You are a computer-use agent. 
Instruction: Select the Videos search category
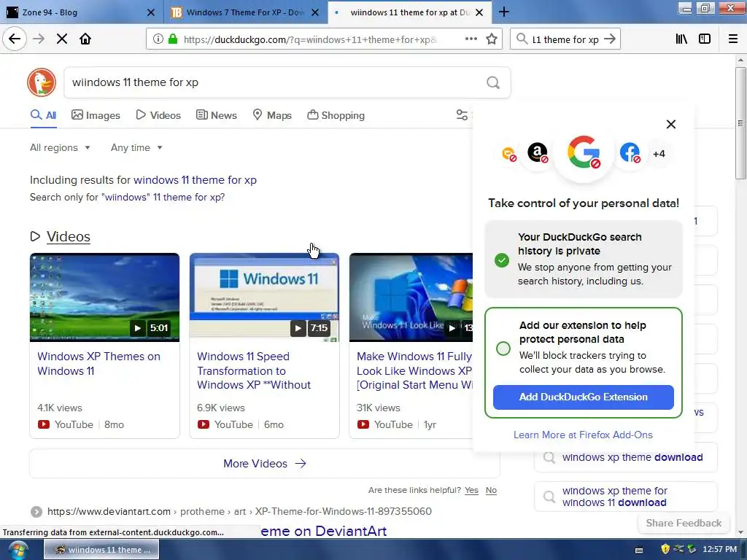tap(158, 115)
